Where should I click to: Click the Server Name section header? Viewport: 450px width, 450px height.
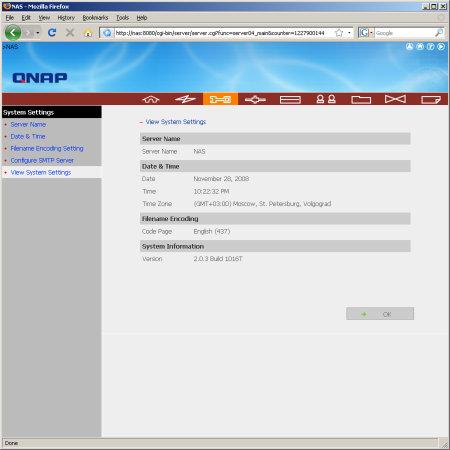coord(275,139)
